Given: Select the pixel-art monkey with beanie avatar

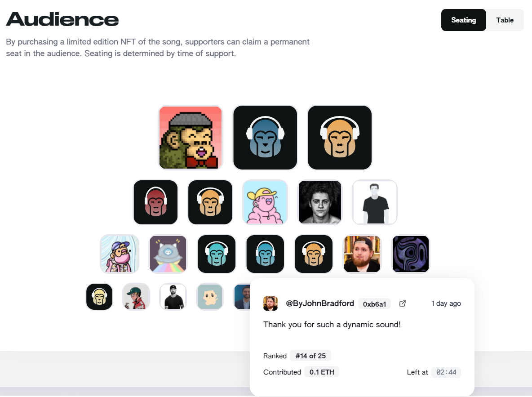Looking at the screenshot, I should point(191,138).
